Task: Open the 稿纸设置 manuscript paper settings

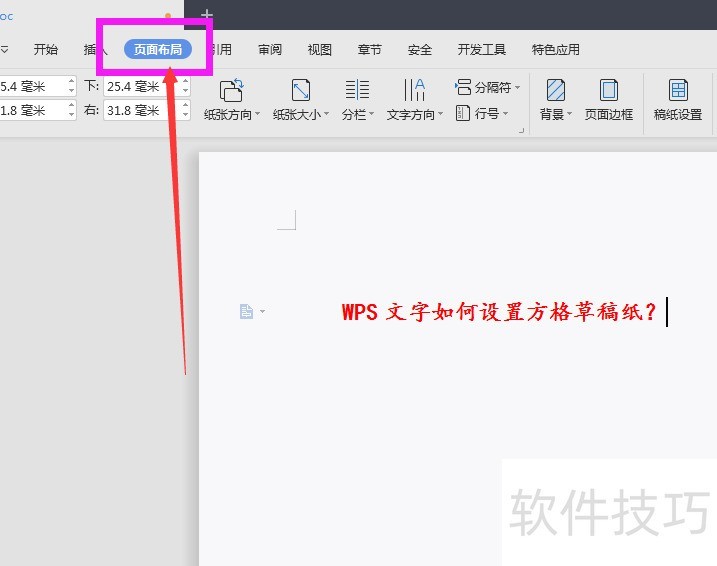Action: tap(678, 100)
